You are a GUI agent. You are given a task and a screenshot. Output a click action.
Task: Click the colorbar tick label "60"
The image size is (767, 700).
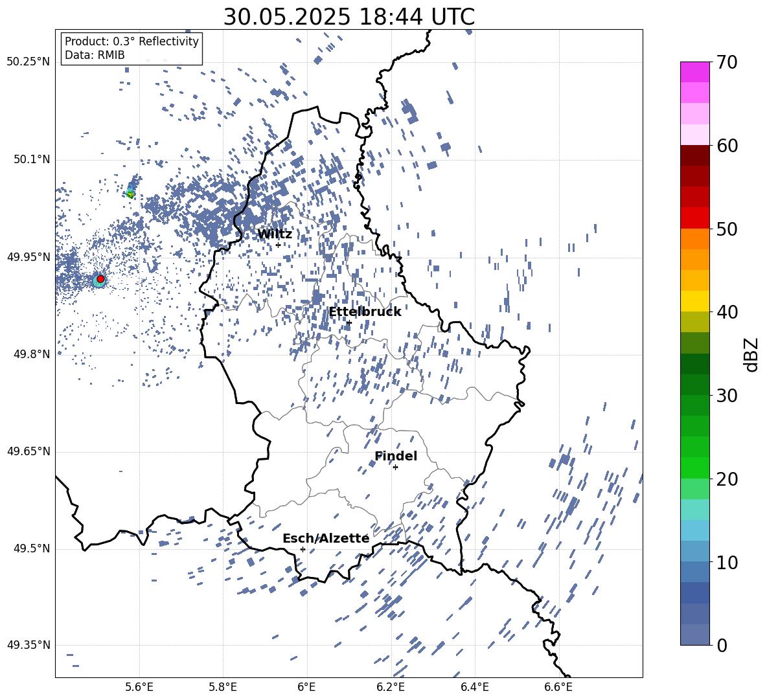(727, 146)
